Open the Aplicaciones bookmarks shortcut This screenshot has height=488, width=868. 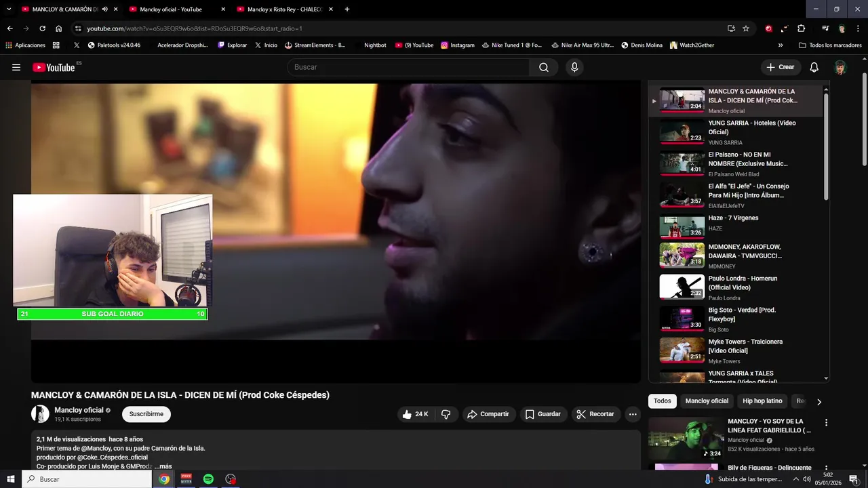pos(25,45)
